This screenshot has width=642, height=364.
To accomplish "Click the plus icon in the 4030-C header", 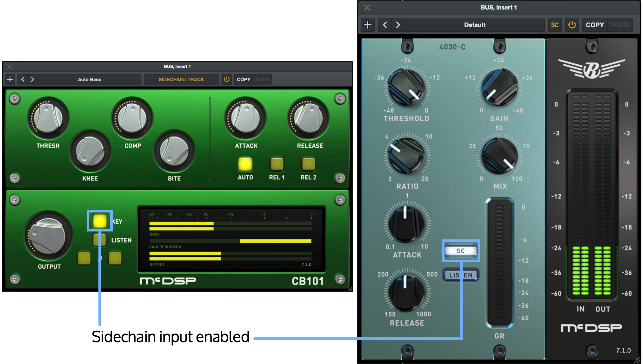I will [x=367, y=24].
